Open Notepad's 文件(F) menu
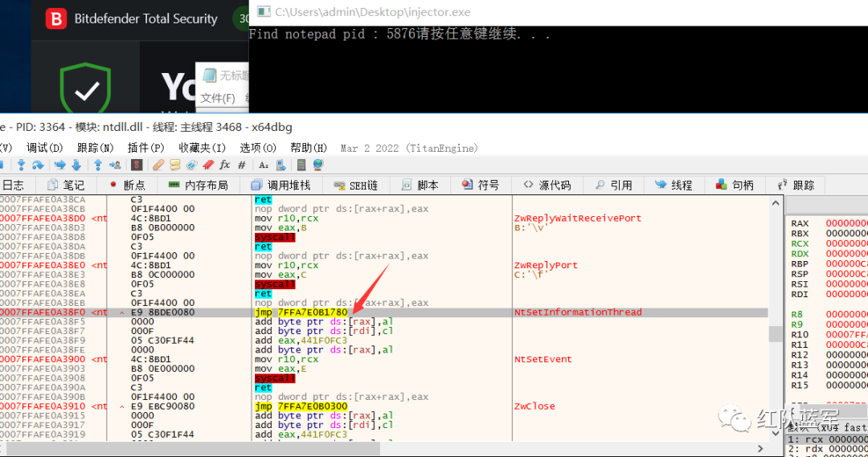The image size is (868, 457). pos(218,99)
